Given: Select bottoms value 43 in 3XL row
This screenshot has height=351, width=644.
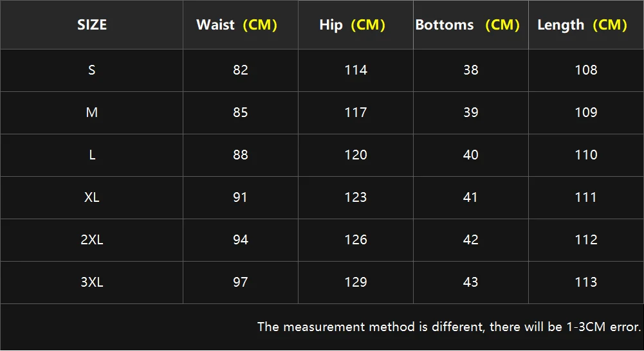Looking at the screenshot, I should [x=471, y=282].
